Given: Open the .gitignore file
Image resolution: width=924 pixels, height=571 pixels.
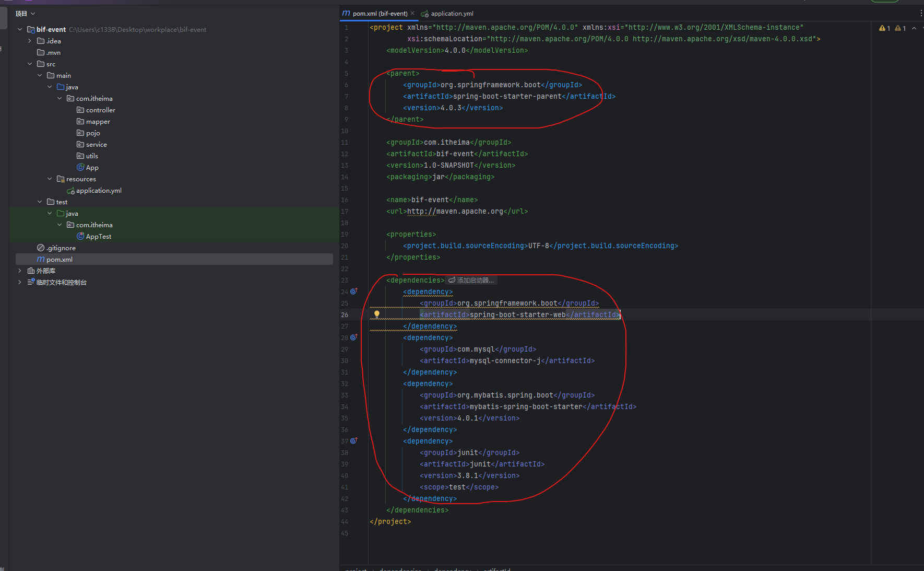Looking at the screenshot, I should (x=56, y=248).
